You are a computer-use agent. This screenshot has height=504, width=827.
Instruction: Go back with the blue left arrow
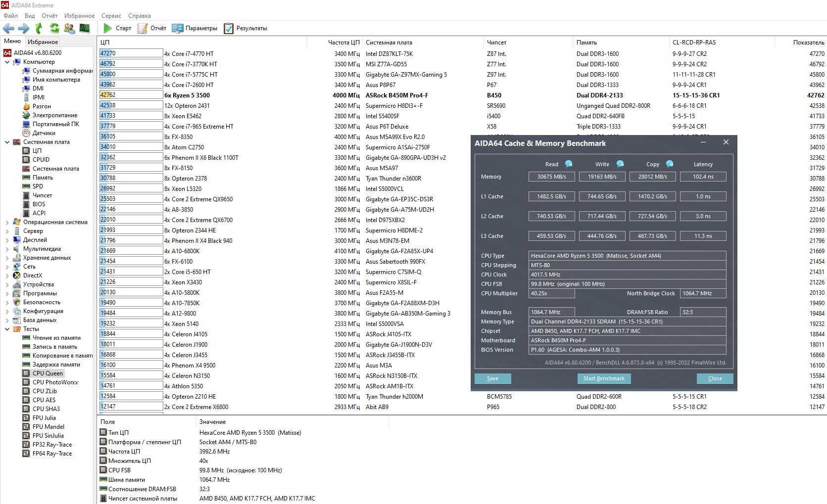pos(8,28)
